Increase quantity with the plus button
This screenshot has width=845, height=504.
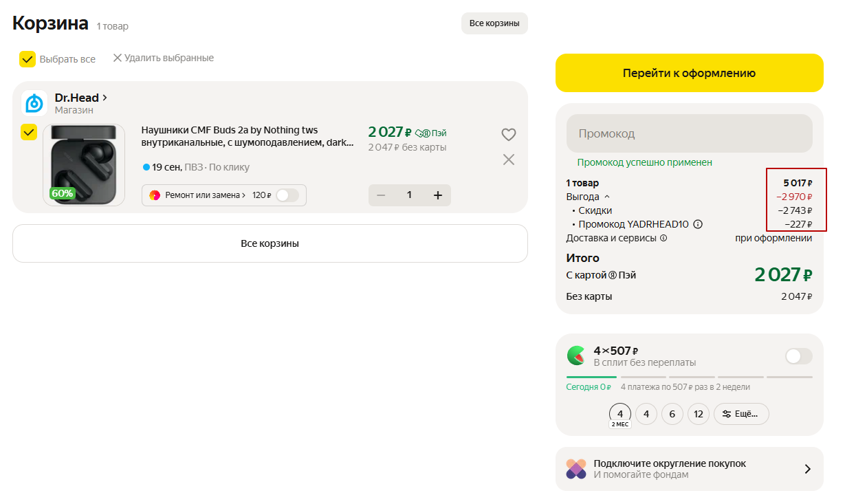coord(437,195)
